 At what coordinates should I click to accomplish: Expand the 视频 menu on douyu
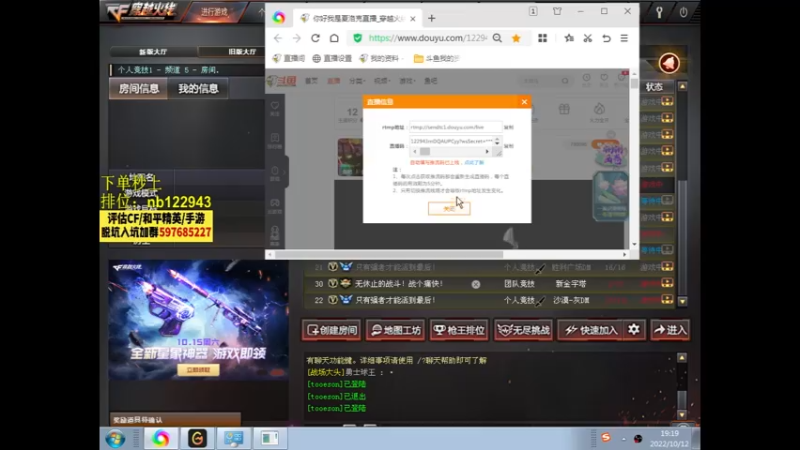point(381,81)
